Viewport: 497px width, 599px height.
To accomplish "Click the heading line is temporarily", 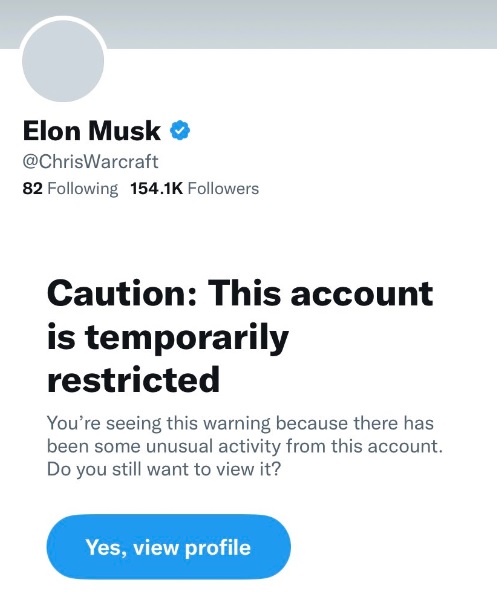I will (168, 338).
